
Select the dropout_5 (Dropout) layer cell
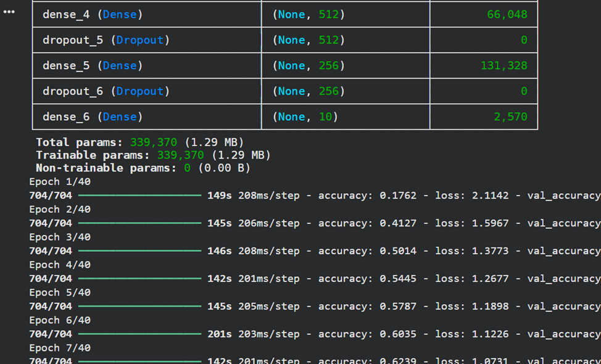click(x=106, y=40)
